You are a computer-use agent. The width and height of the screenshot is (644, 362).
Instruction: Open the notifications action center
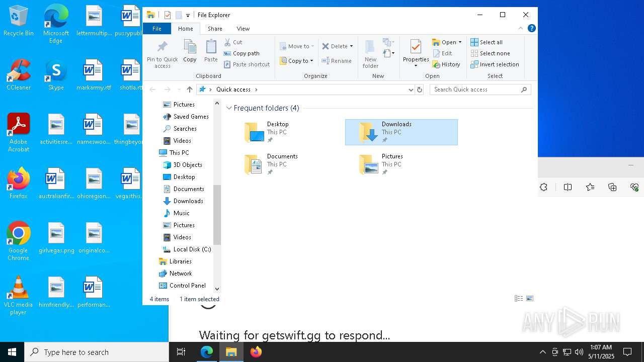tap(627, 352)
